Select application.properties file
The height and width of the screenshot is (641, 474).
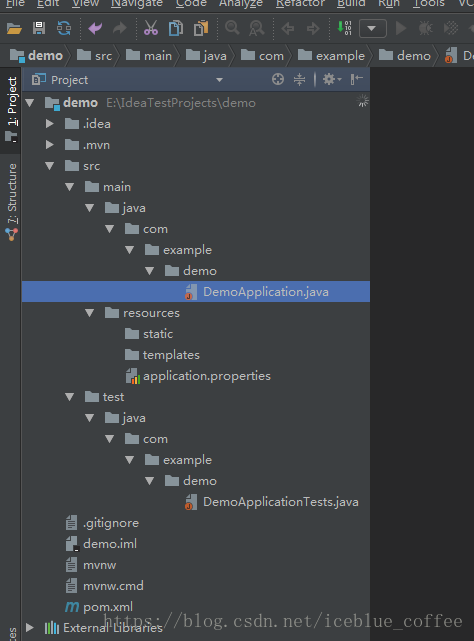point(198,376)
